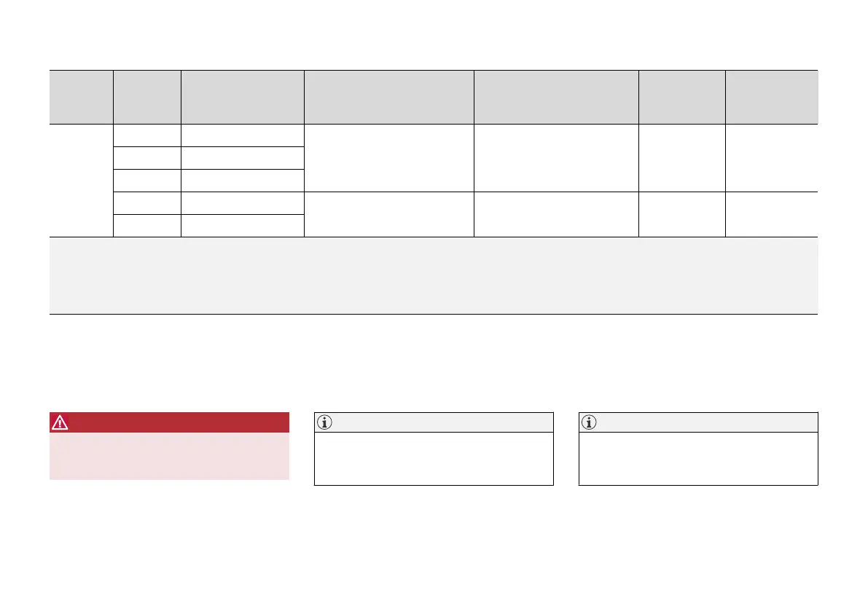Select the first column header cell of the table
Image resolution: width=868 pixels, height=611 pixels.
(x=81, y=97)
